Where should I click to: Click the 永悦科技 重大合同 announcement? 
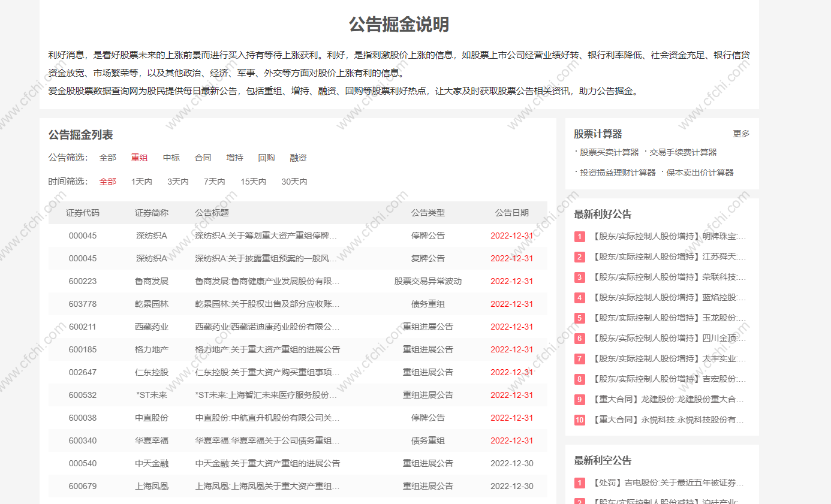(667, 420)
